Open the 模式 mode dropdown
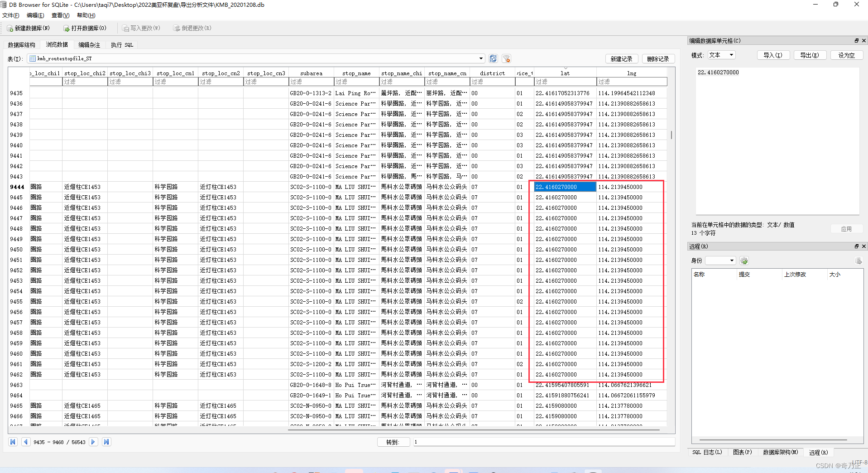 (722, 55)
